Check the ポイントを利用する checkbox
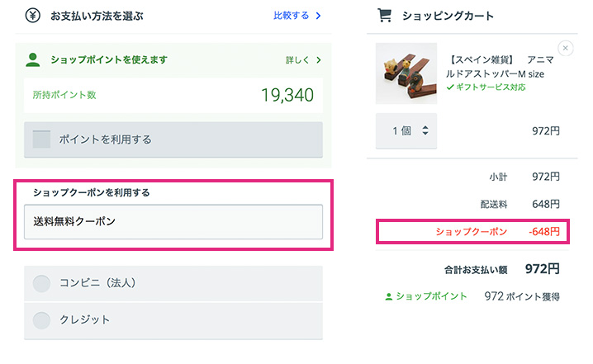Viewport: 593px width, 364px height. [x=41, y=139]
